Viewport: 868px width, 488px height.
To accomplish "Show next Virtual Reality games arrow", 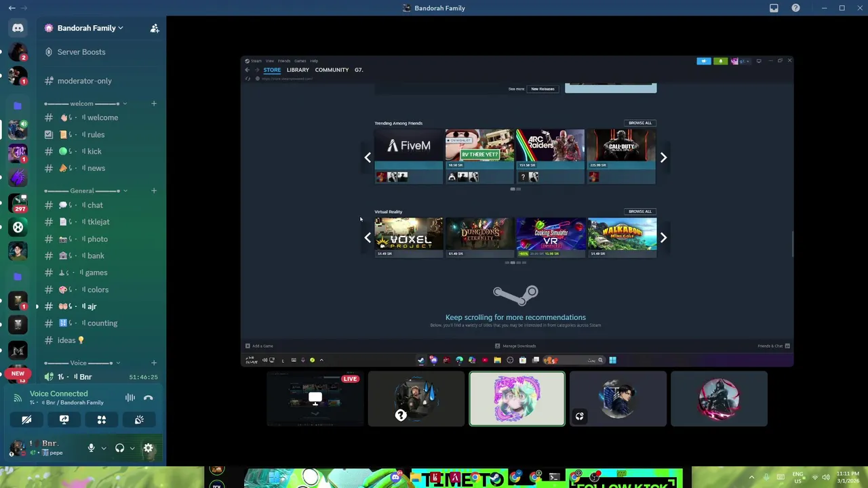I will tap(663, 237).
